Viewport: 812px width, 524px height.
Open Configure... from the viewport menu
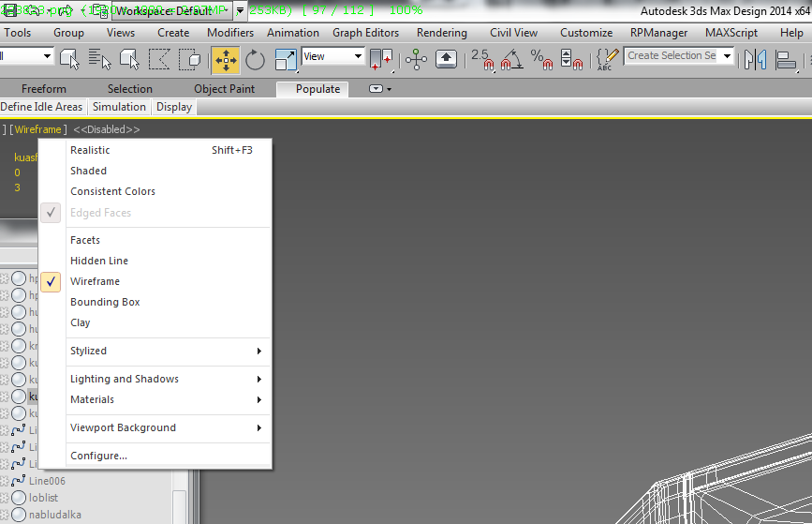pos(98,456)
